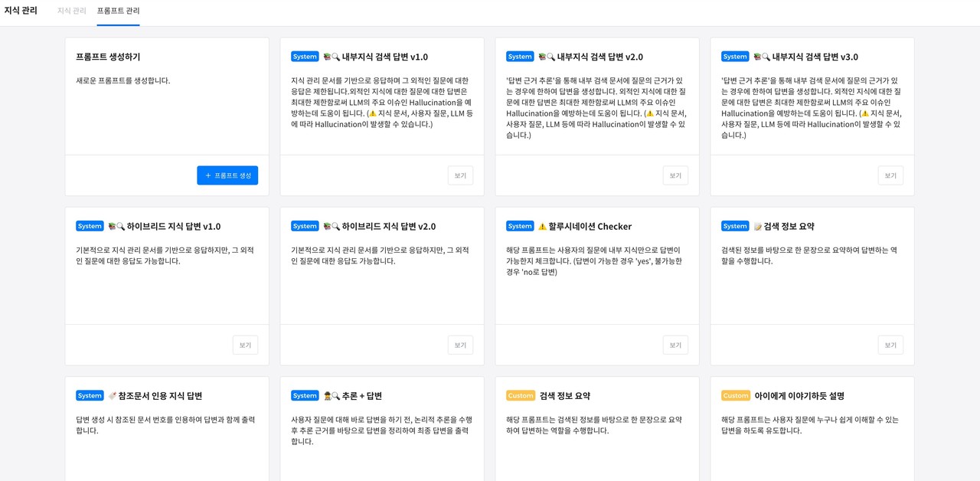The height and width of the screenshot is (481, 980).
Task: Open 보기 for 내부지식 검색 답변 v3.0
Action: [890, 175]
